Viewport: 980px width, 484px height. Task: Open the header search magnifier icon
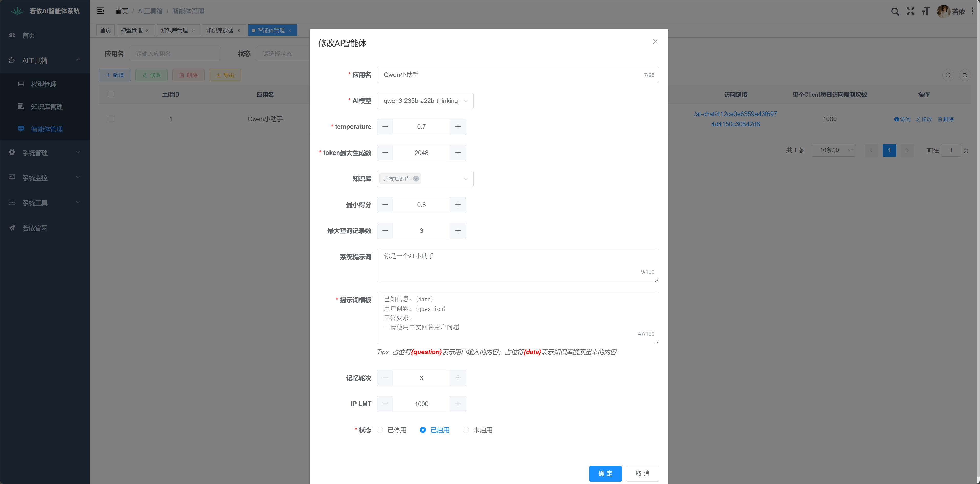point(895,12)
